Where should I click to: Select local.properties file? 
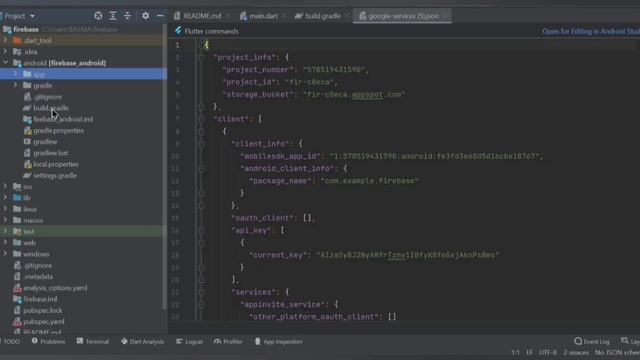point(56,164)
